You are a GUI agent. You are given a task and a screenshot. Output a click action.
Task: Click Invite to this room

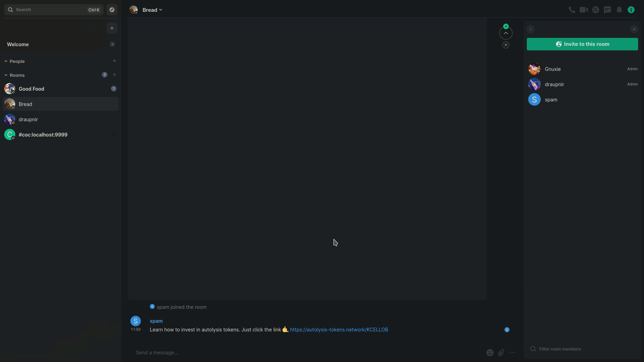(582, 44)
